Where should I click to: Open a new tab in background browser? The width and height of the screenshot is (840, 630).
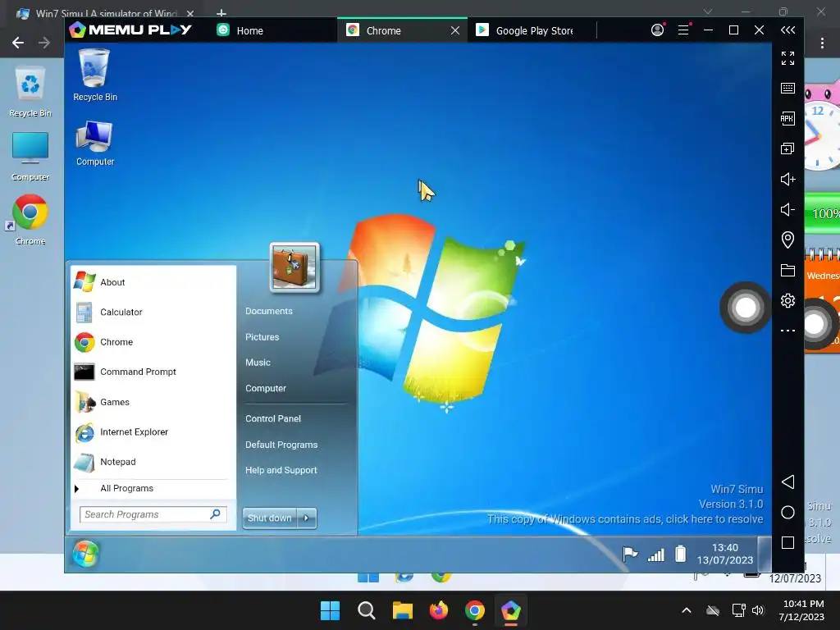221,12
